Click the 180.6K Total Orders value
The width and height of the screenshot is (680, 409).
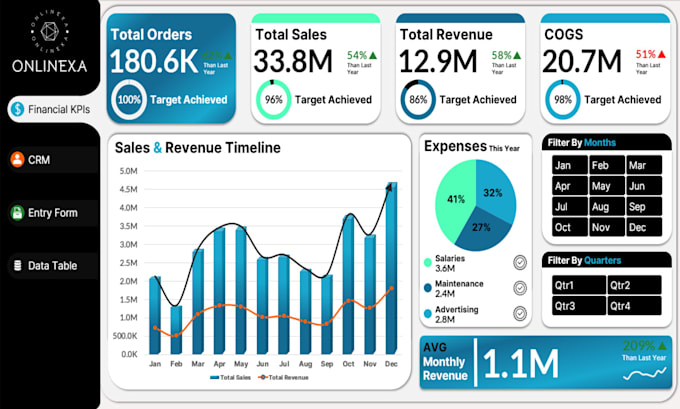coord(154,61)
